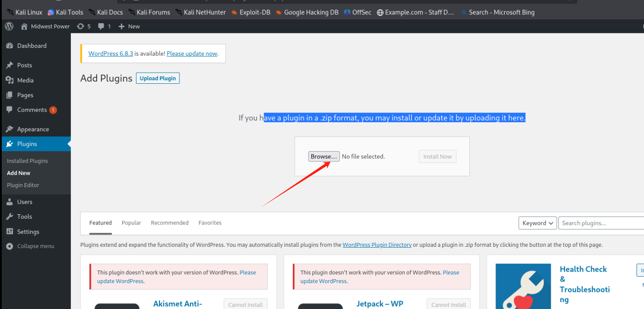Screen dimensions: 644x309
Task: Click the Pages icon in sidebar
Action: (x=10, y=95)
